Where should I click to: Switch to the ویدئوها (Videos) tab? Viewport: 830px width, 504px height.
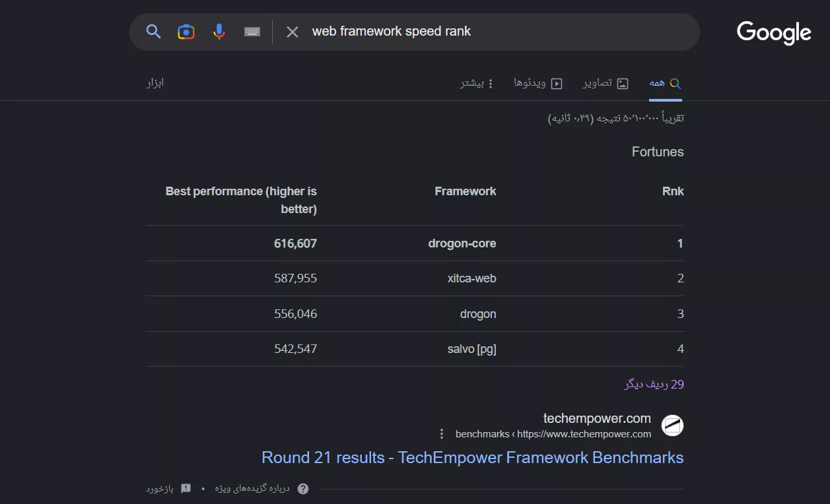538,83
